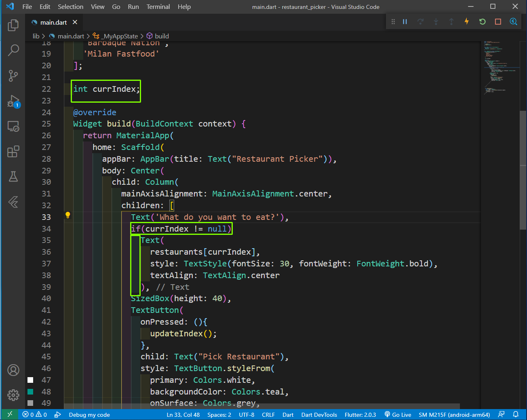The height and width of the screenshot is (420, 527).
Task: Expand the build breadcrumb symbol
Action: 158,36
